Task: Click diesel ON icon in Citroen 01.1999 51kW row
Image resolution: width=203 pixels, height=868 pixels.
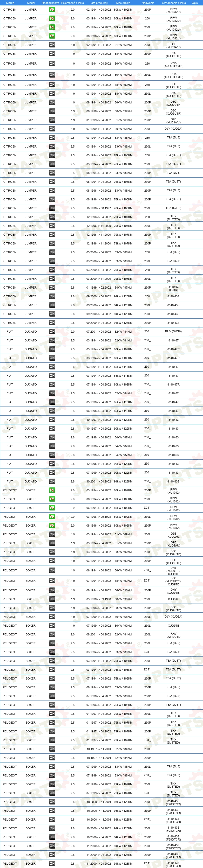Action: tap(52, 120)
